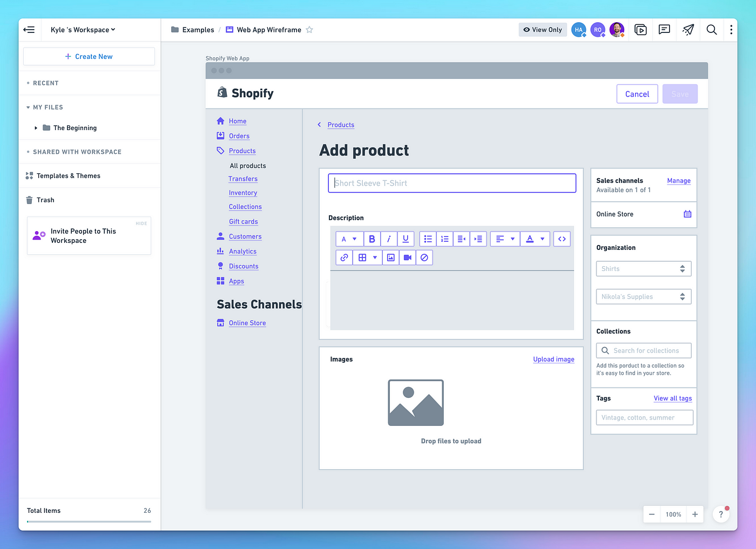
Task: Click the profile photo avatar
Action: pyautogui.click(x=617, y=30)
